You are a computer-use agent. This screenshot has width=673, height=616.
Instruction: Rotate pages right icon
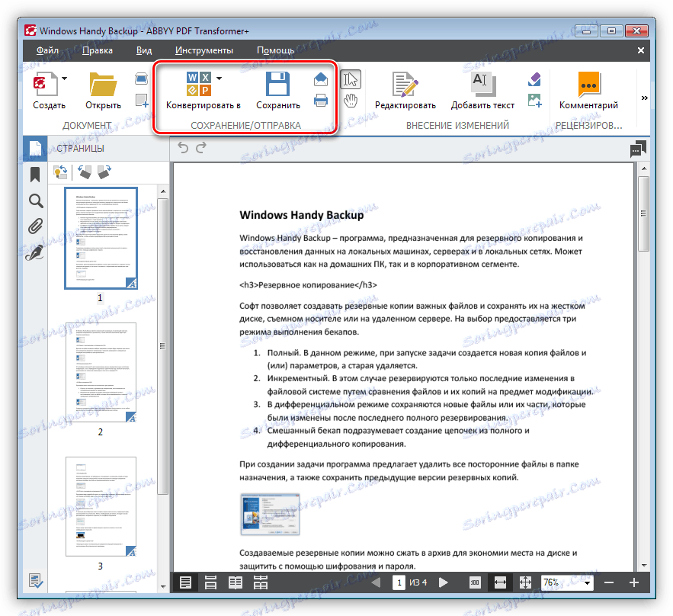point(104,172)
